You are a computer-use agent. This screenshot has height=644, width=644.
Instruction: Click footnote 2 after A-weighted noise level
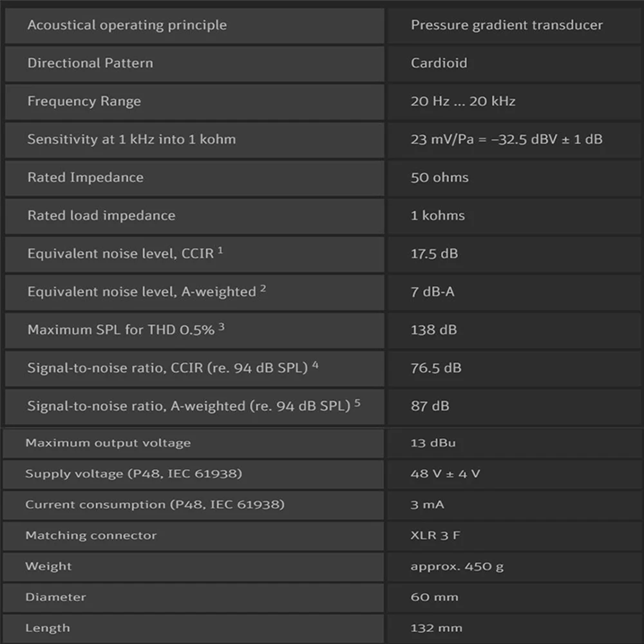point(263,289)
